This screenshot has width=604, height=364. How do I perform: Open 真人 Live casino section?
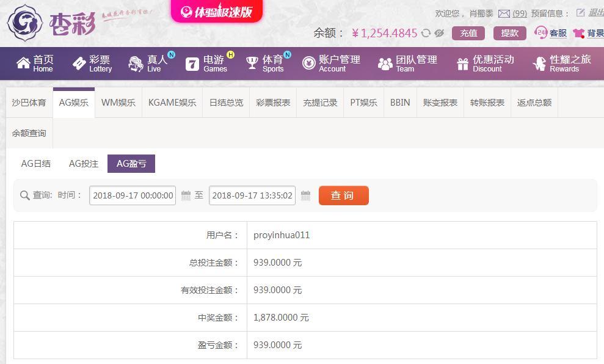tap(148, 64)
